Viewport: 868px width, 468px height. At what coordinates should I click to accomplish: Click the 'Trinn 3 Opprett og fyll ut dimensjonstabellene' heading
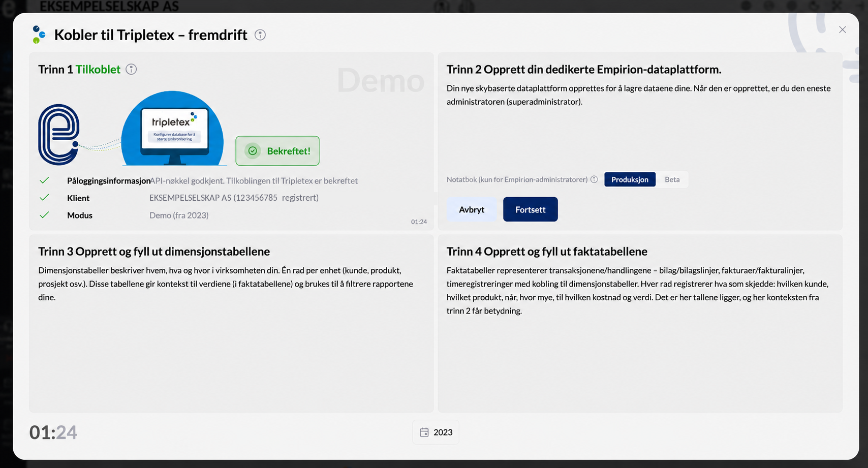click(154, 252)
